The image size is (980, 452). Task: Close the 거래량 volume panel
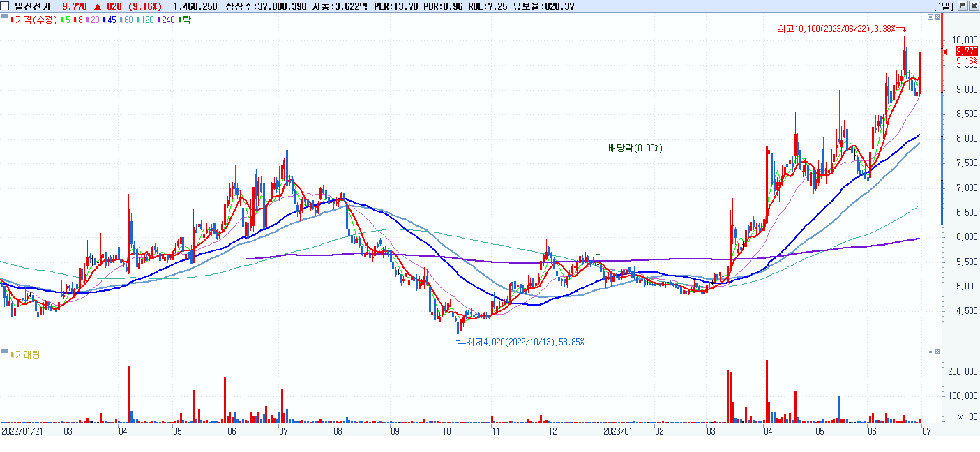tap(937, 352)
